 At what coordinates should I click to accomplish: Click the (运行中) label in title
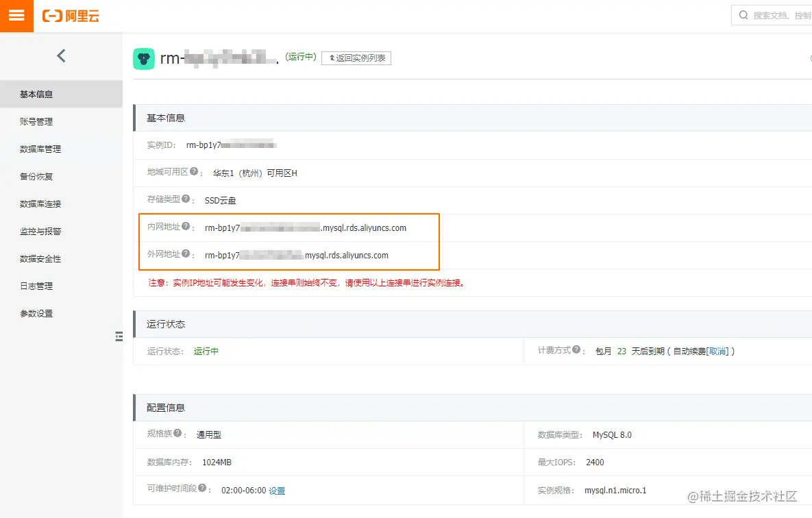tap(301, 56)
